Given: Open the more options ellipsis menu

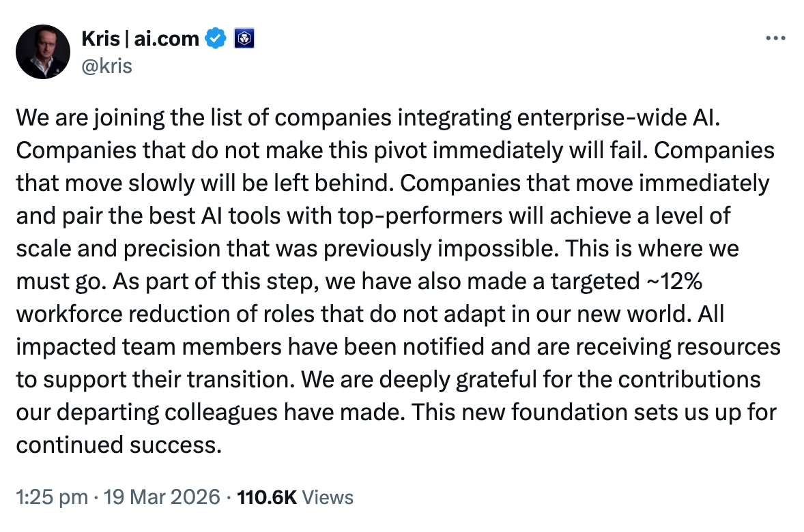Looking at the screenshot, I should pyautogui.click(x=775, y=38).
